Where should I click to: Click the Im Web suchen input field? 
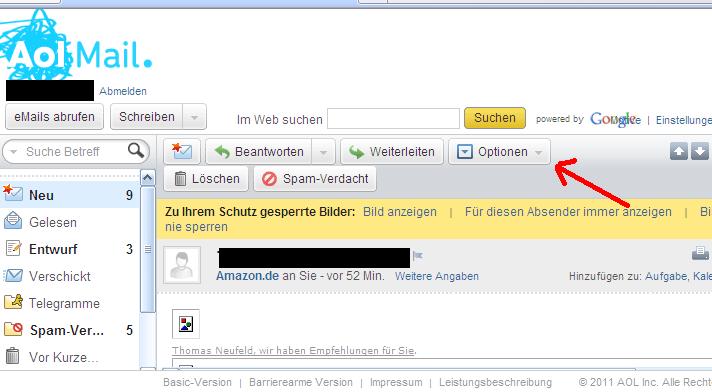tap(393, 119)
